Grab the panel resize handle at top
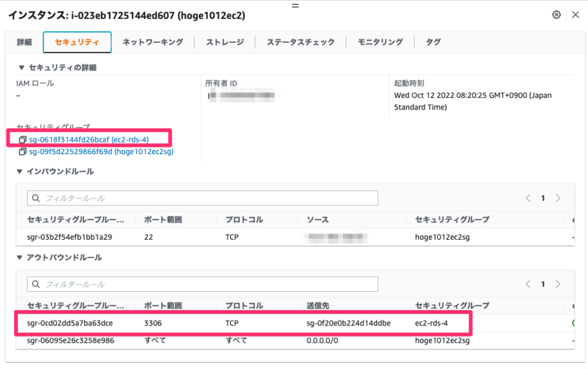The width and height of the screenshot is (588, 375). [295, 6]
